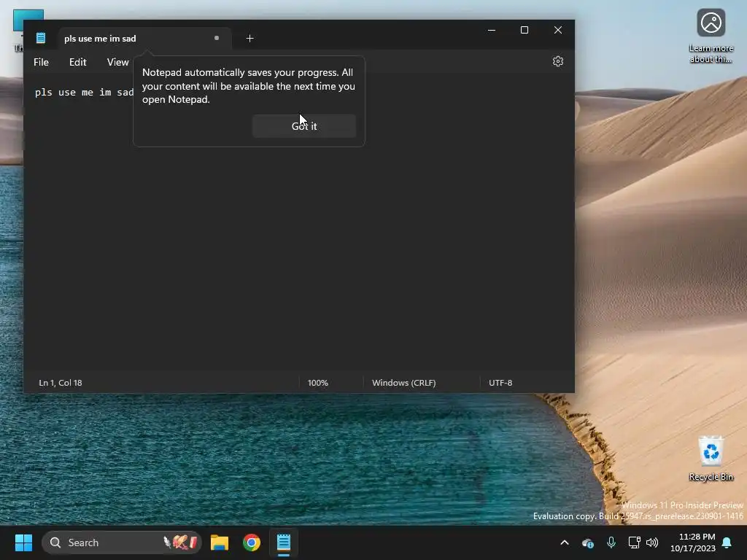Dismiss tip with Got it button
747x560 pixels.
[304, 126]
